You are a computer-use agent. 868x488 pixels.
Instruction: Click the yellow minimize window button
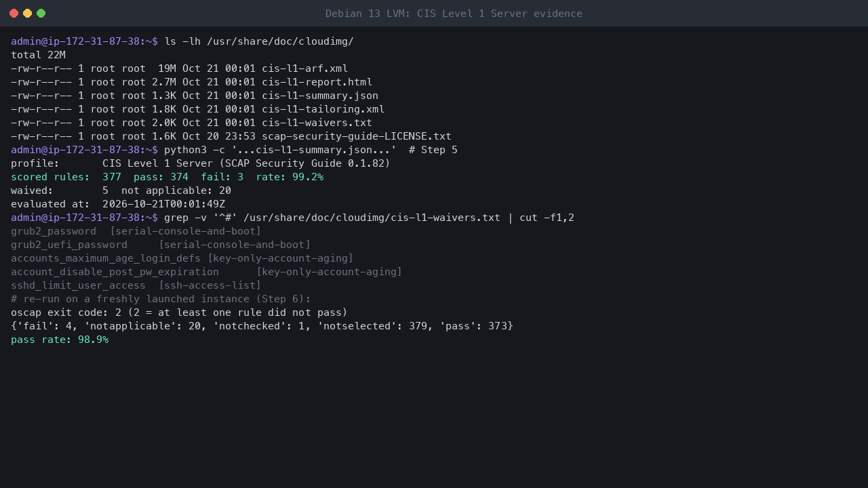28,14
